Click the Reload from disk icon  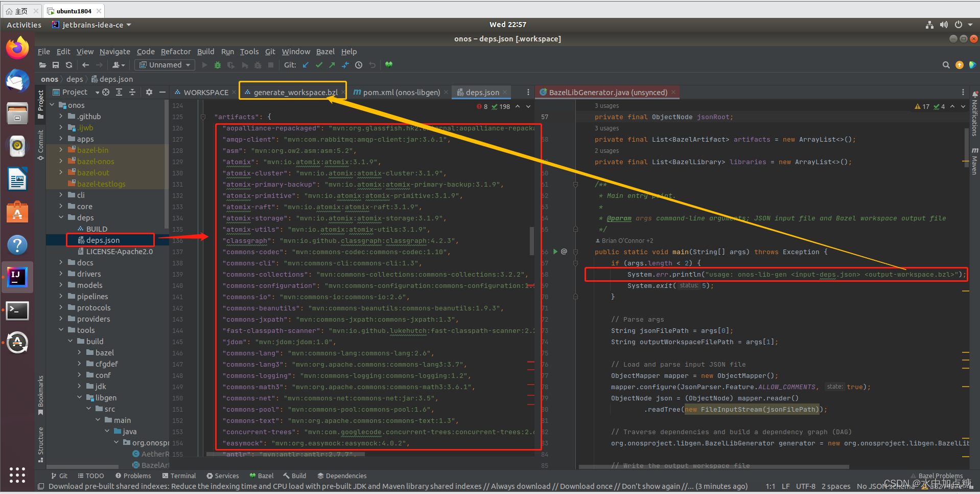(69, 65)
